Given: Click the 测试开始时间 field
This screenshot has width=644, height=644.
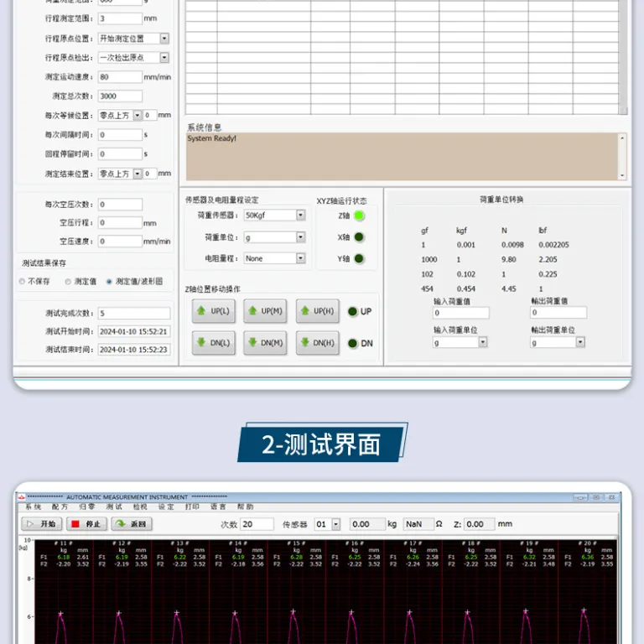Looking at the screenshot, I should 134,331.
